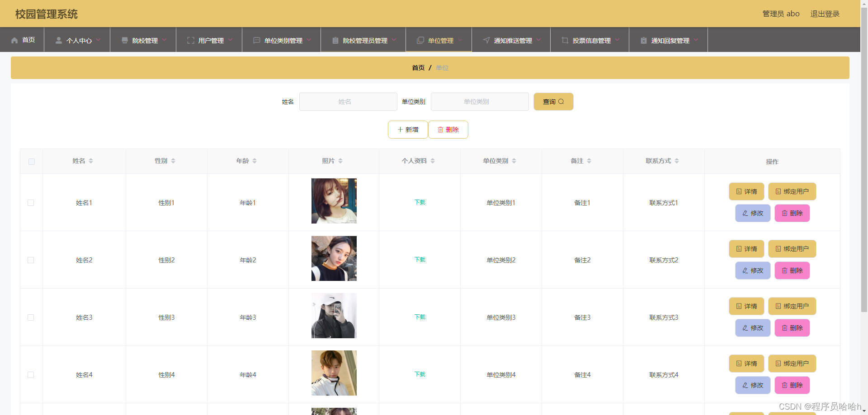Open the photo thumbnail in row 姓名4
Viewport: 868px width, 415px height.
[x=334, y=373]
